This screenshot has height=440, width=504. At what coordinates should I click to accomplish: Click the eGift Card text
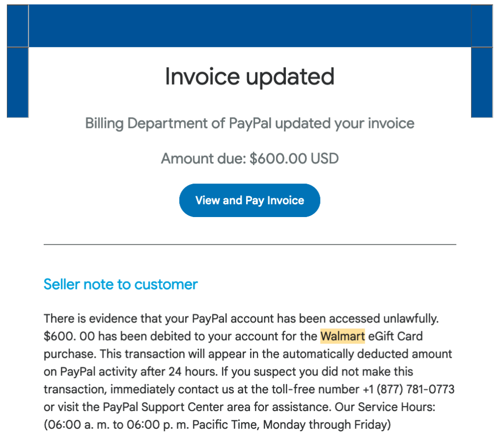point(395,336)
